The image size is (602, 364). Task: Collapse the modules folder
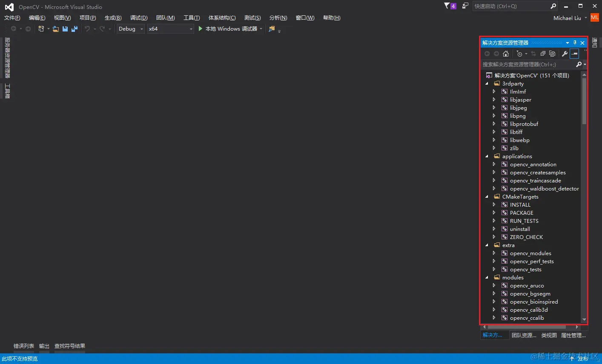pos(487,278)
